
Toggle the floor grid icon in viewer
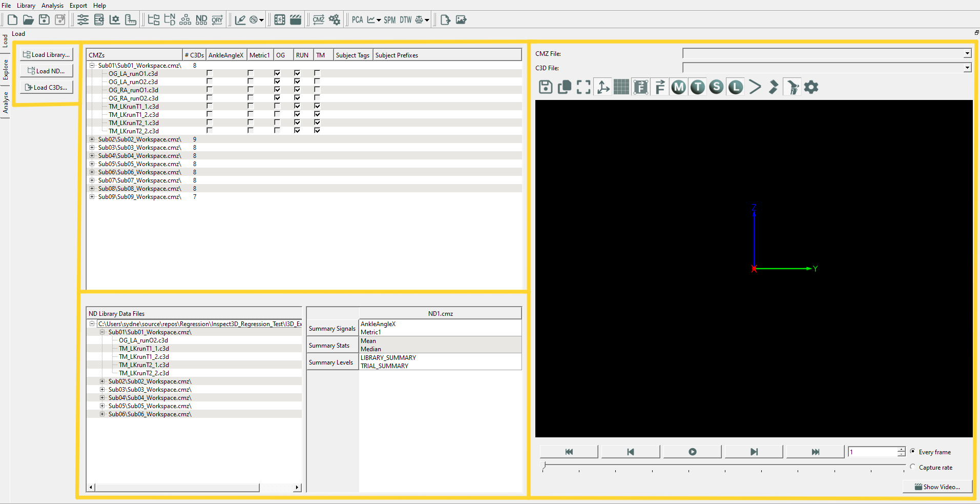pyautogui.click(x=621, y=87)
